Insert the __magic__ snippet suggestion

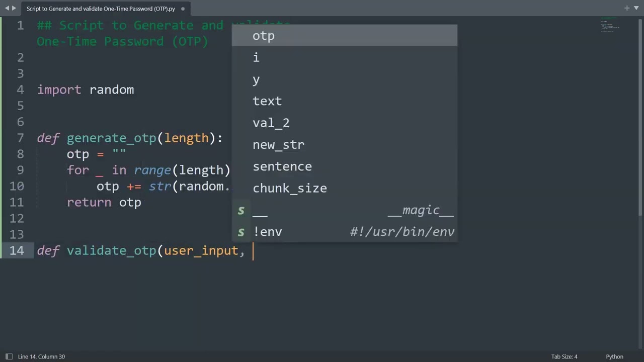[x=344, y=210]
